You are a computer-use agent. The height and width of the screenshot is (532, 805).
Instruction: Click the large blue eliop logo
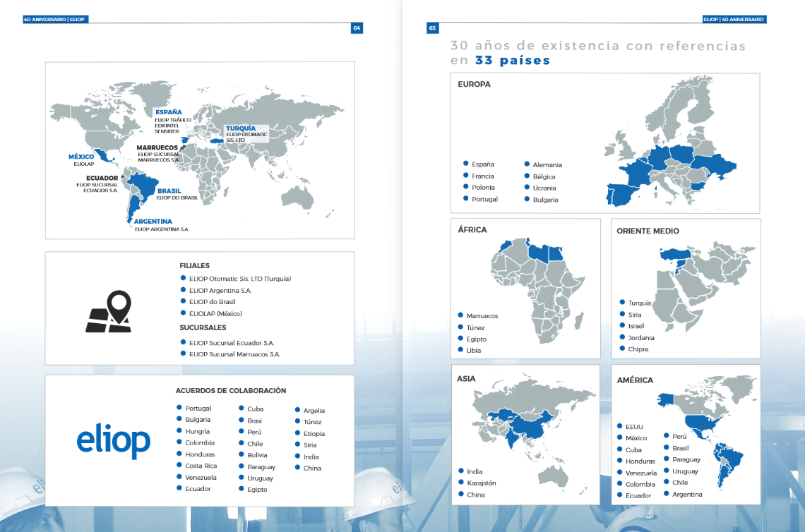coord(113,440)
